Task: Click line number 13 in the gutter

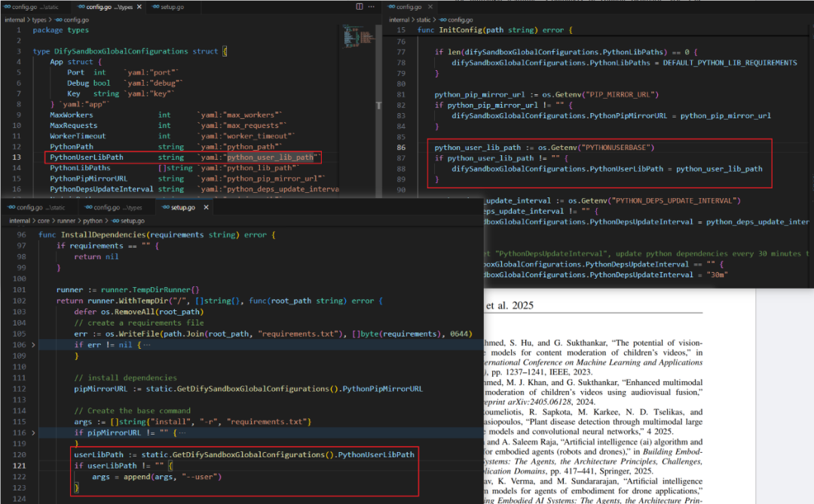Action: (17, 157)
